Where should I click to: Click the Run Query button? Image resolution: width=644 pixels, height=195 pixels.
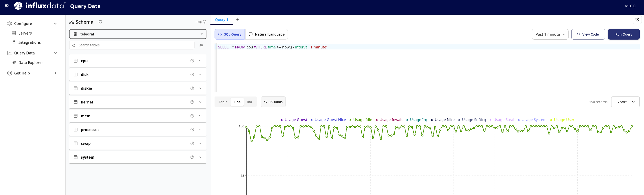[624, 34]
